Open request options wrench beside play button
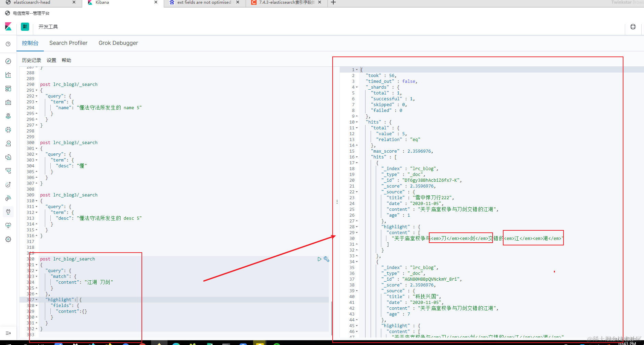 [326, 259]
